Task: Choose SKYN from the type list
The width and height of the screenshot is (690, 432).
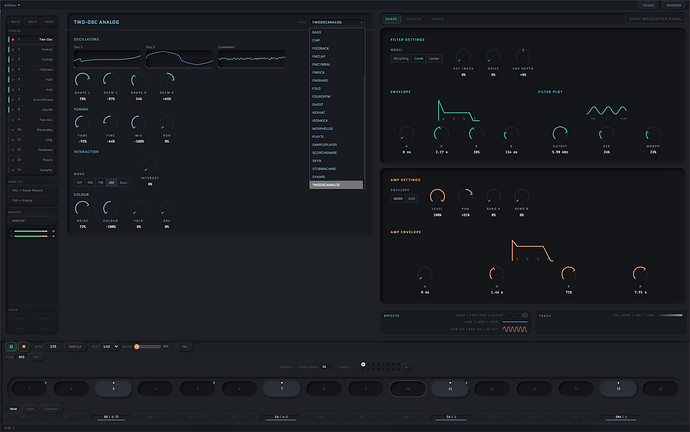Action: (336, 161)
